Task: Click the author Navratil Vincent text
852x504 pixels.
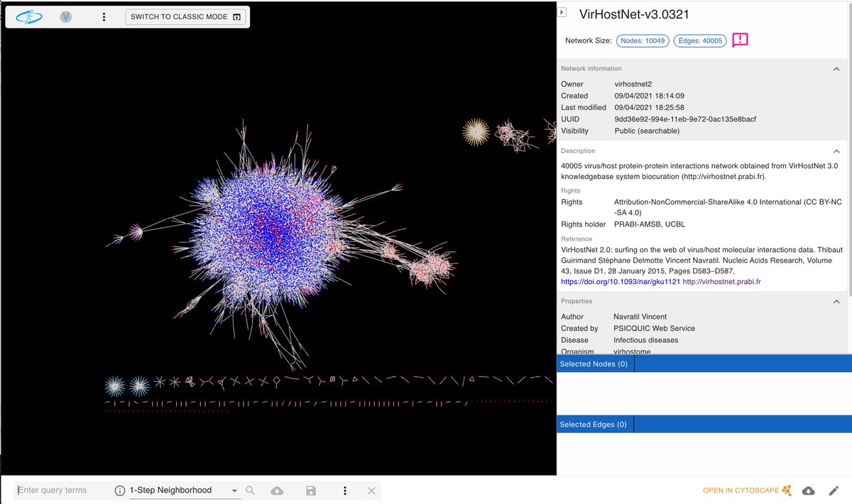Action: pos(640,317)
